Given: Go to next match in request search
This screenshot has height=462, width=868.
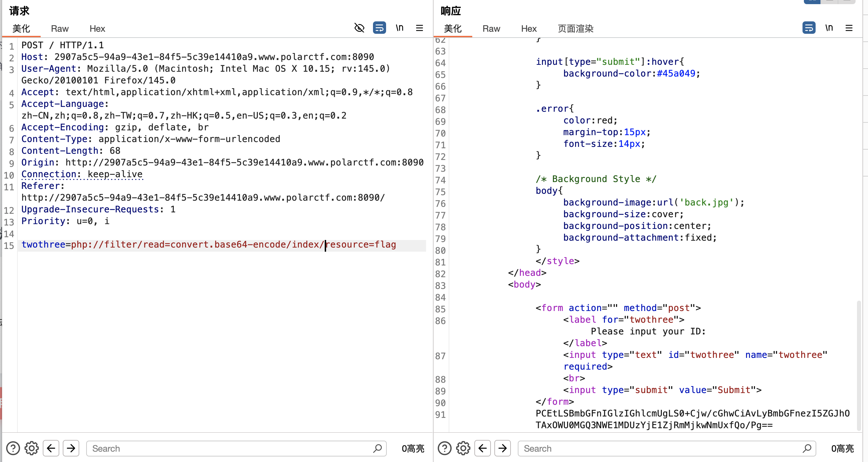Looking at the screenshot, I should 71,448.
